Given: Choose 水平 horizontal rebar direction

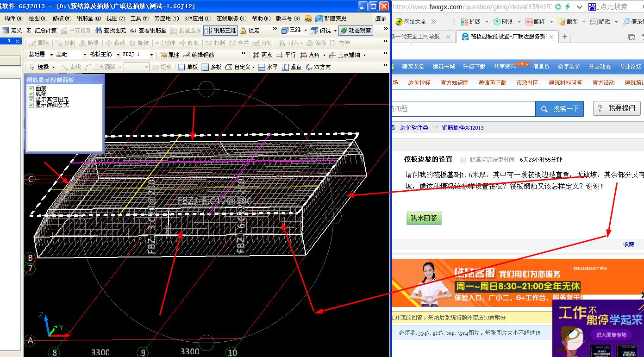Looking at the screenshot, I should tap(268, 67).
